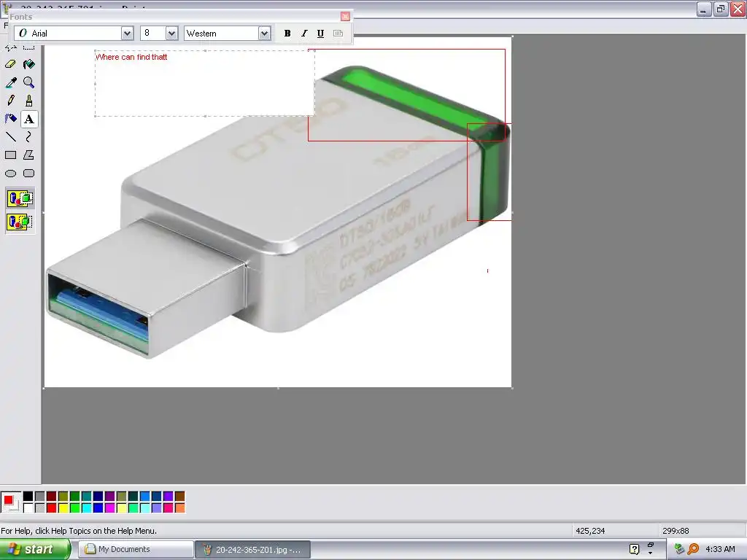Pick cyan from the bottom palette row

point(86,508)
